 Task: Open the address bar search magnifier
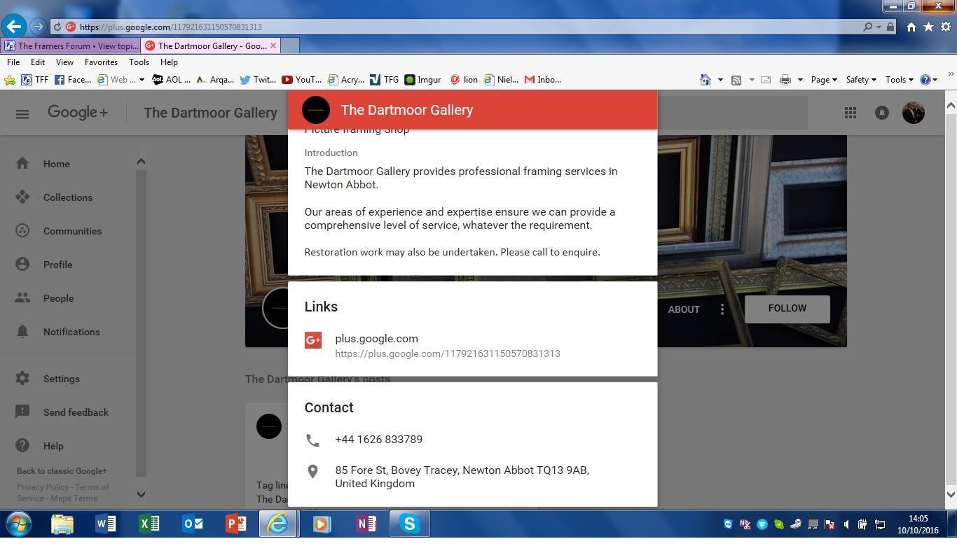868,27
